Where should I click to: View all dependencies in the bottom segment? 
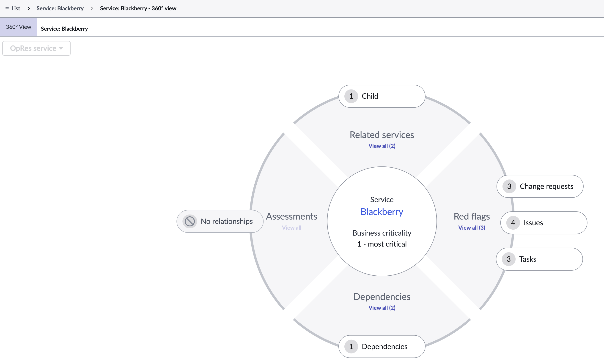tap(382, 308)
